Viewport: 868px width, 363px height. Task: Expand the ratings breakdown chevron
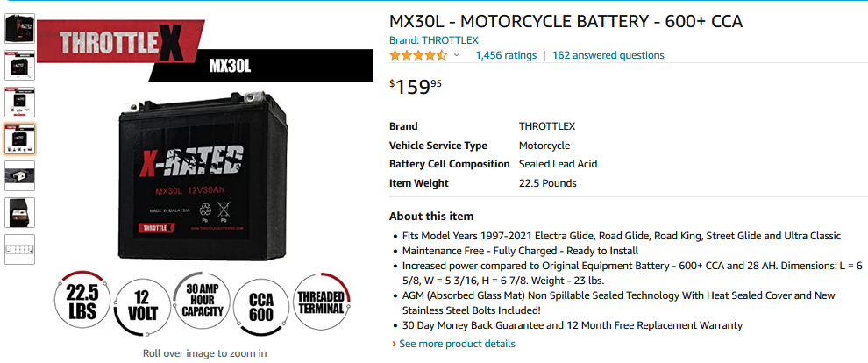pos(457,55)
